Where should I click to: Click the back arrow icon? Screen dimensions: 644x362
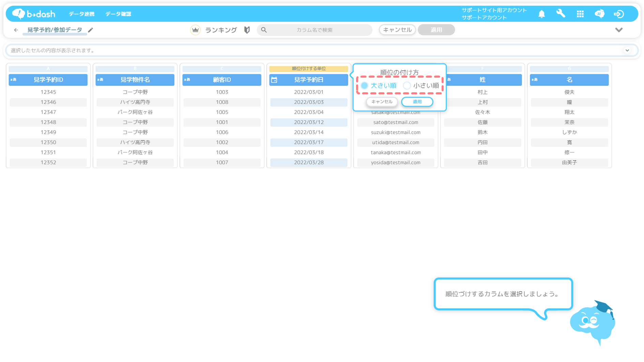(16, 30)
